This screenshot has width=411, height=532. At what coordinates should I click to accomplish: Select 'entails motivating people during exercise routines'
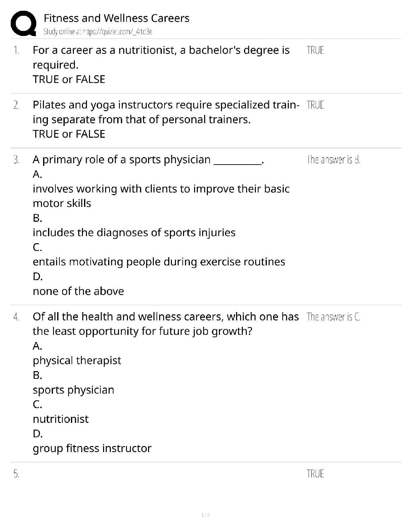click(159, 262)
